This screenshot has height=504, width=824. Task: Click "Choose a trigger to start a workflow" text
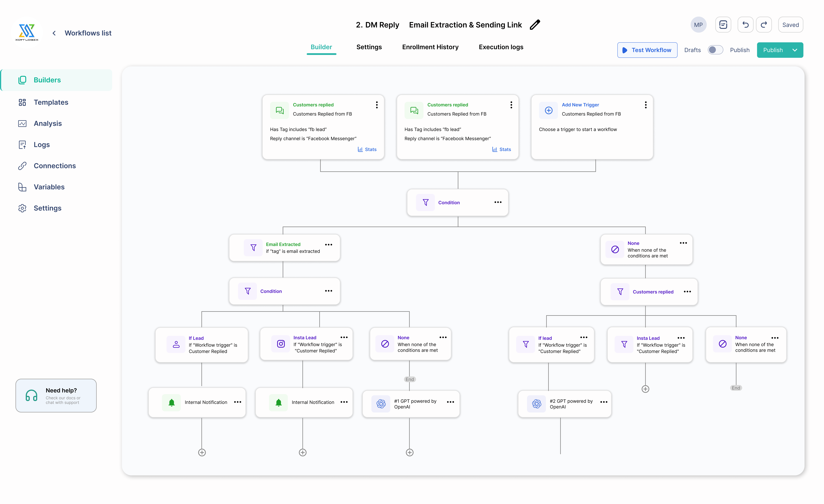(x=578, y=129)
